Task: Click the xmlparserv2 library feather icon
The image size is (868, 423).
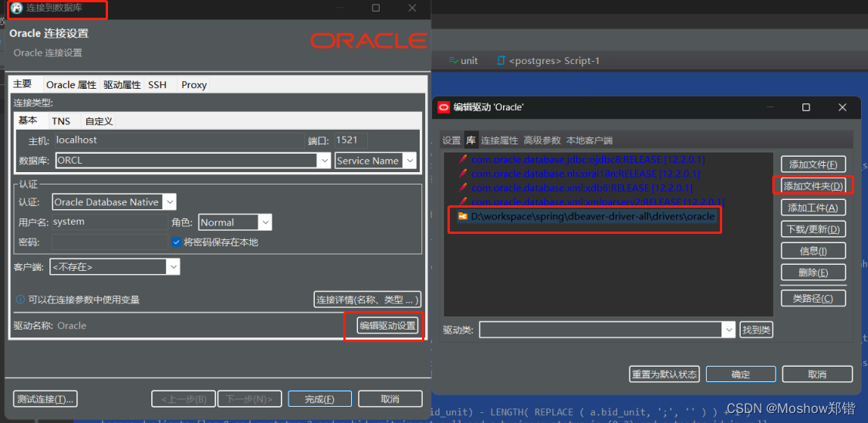Action: click(x=463, y=201)
